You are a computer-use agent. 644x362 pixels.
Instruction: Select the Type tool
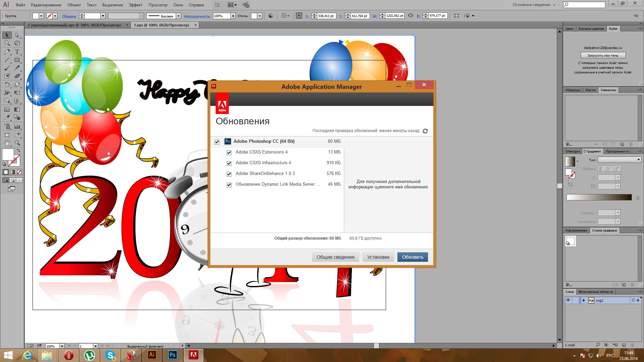[17, 52]
